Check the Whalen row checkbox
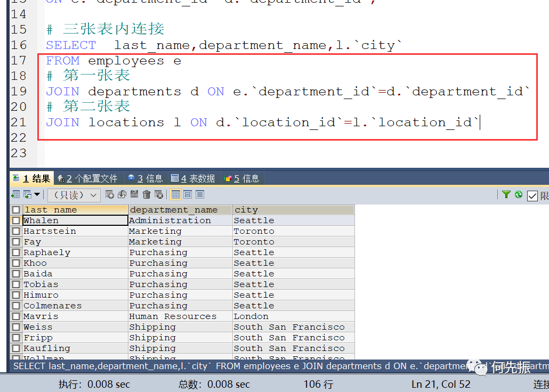Screen dimensions: 549x392 (x=16, y=220)
